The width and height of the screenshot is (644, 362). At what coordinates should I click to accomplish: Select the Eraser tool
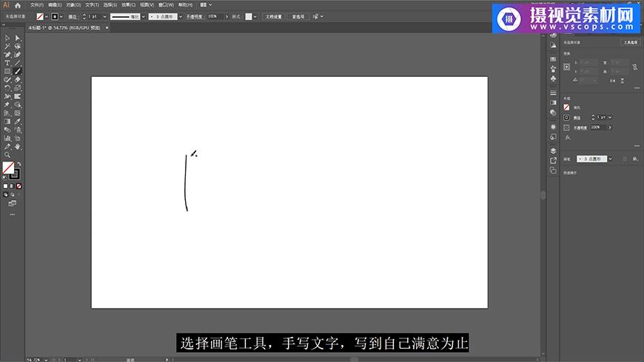click(x=17, y=80)
